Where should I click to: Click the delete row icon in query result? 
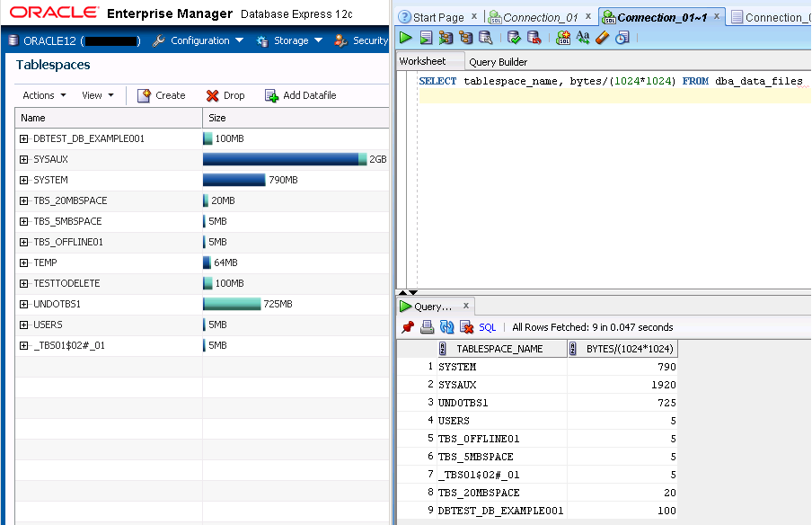point(466,327)
